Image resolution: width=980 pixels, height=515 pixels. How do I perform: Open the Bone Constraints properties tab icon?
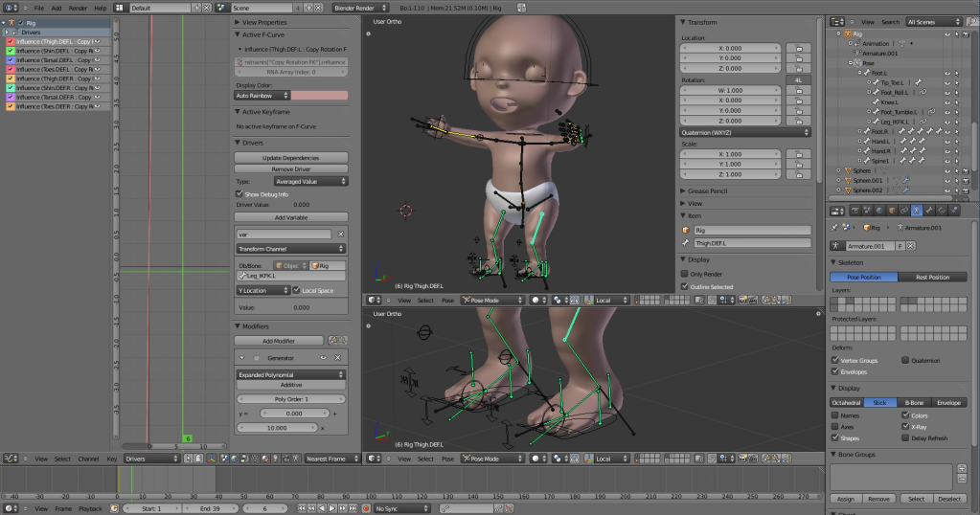(942, 211)
